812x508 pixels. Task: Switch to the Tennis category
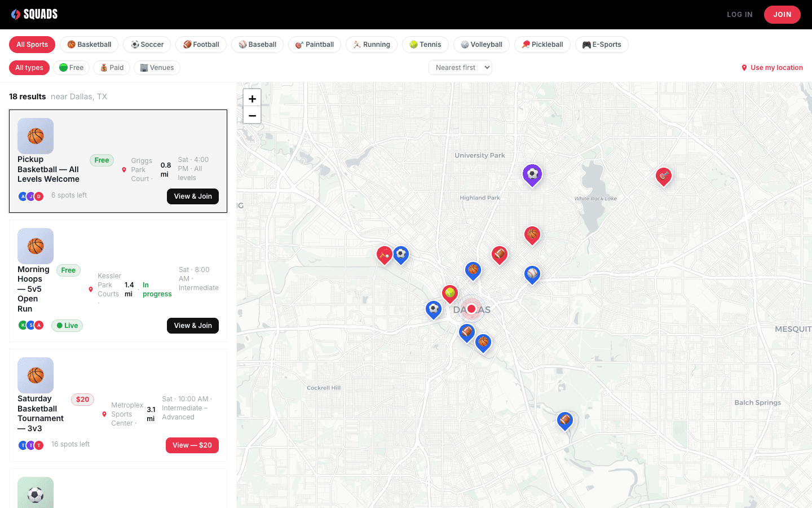(x=425, y=44)
